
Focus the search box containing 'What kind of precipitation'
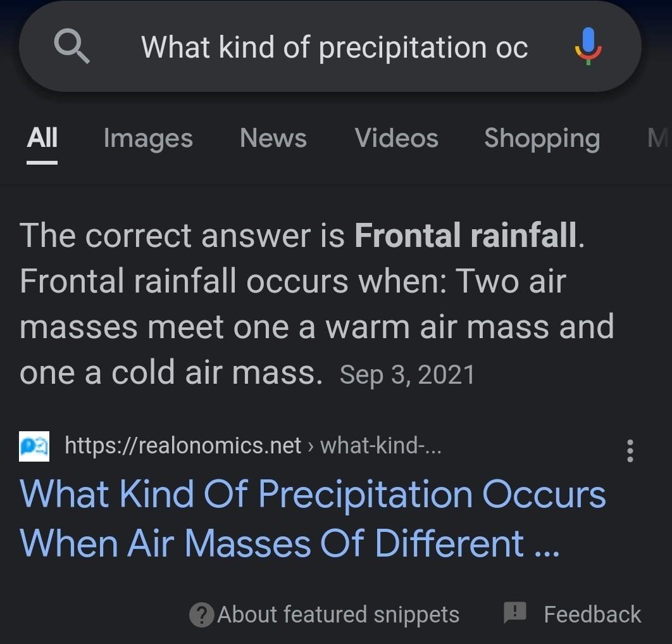330,46
